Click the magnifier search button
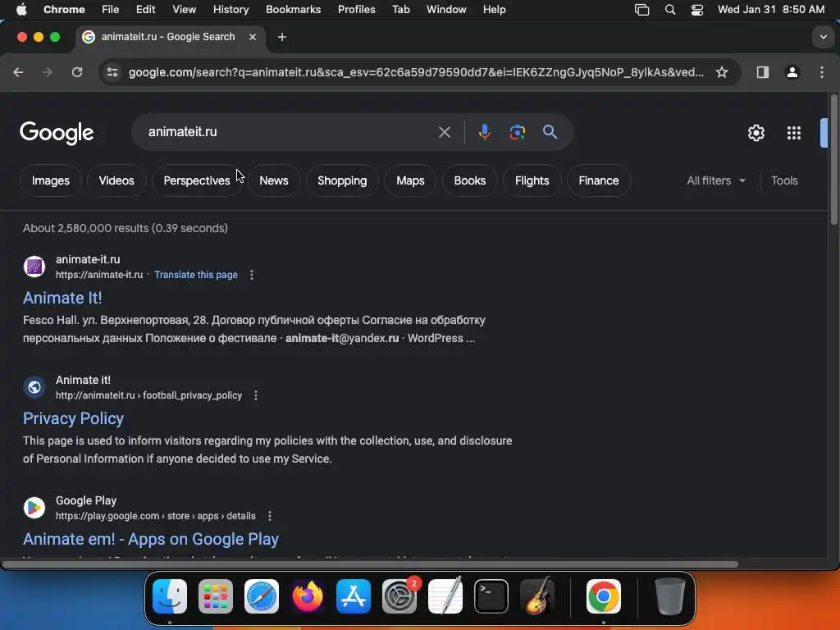The image size is (840, 630). tap(550, 132)
